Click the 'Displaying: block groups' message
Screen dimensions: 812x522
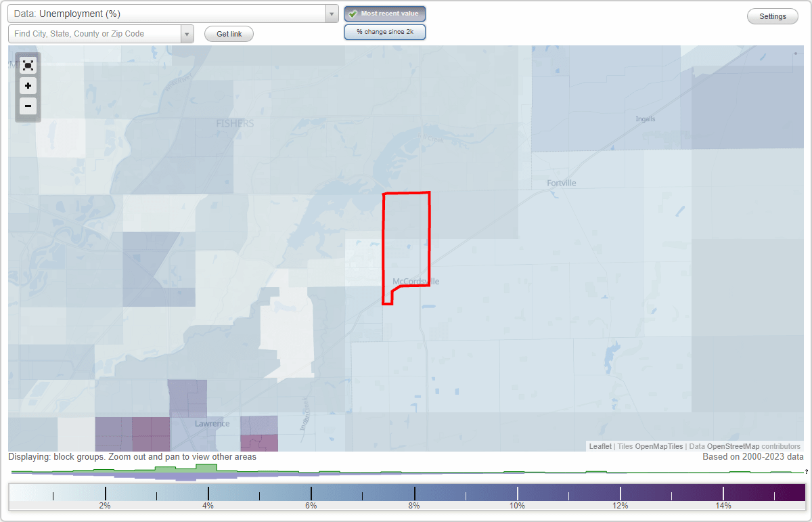[x=132, y=457]
